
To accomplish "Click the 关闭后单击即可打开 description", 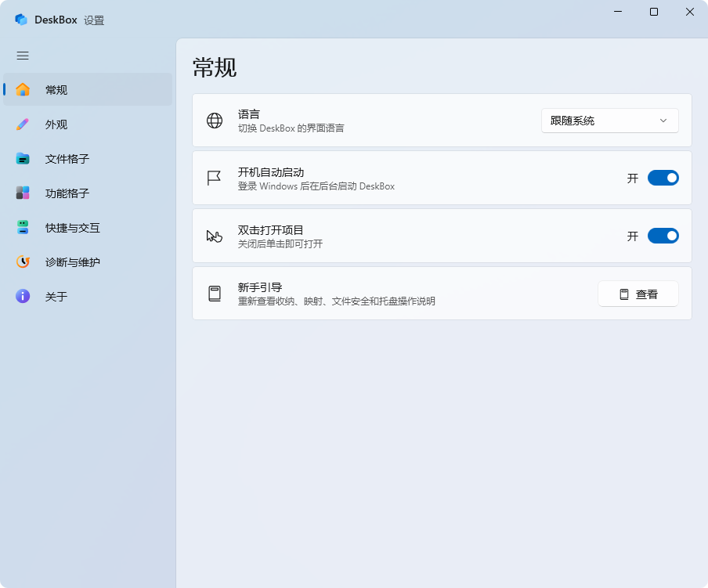I will [x=280, y=243].
